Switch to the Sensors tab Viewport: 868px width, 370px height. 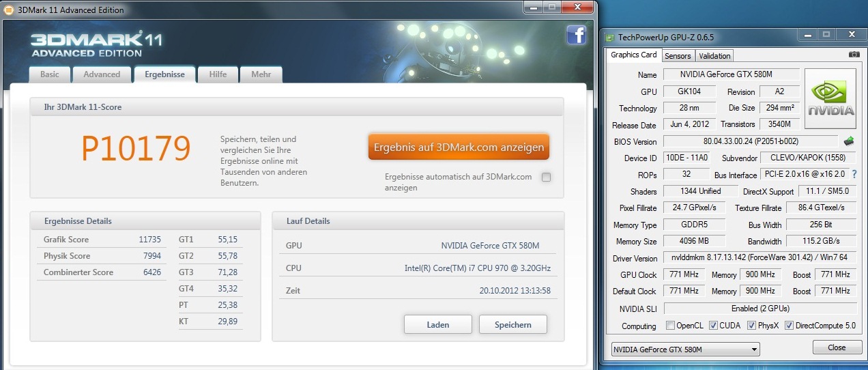coord(678,56)
